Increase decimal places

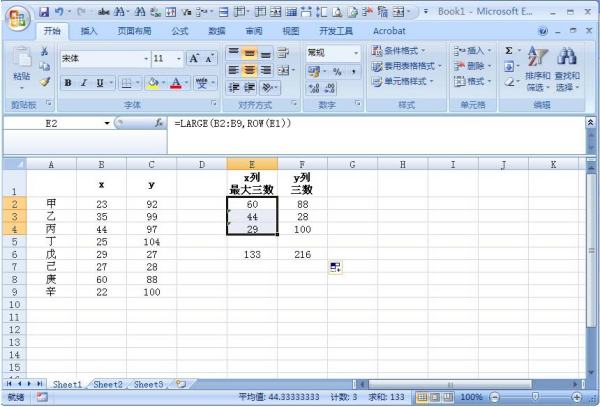(314, 88)
